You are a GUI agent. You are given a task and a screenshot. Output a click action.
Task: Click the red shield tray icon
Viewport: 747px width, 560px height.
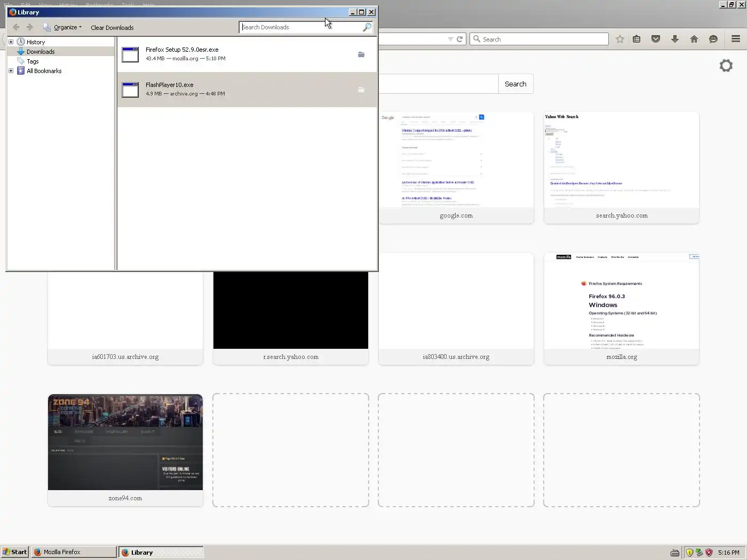click(709, 553)
